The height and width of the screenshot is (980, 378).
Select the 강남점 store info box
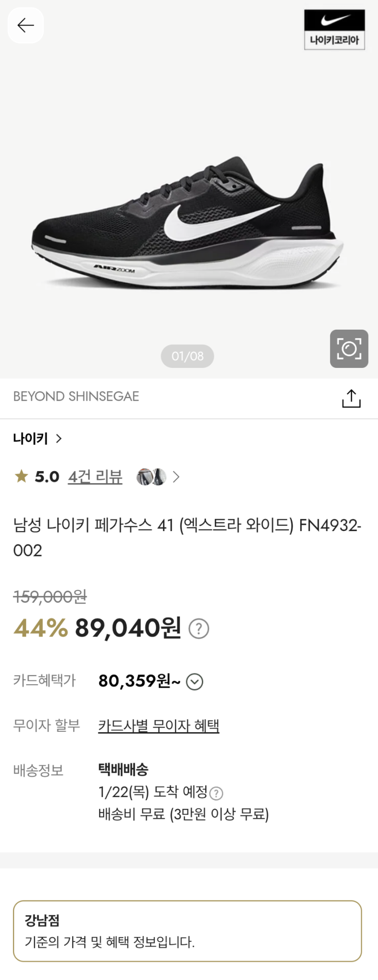point(187,931)
